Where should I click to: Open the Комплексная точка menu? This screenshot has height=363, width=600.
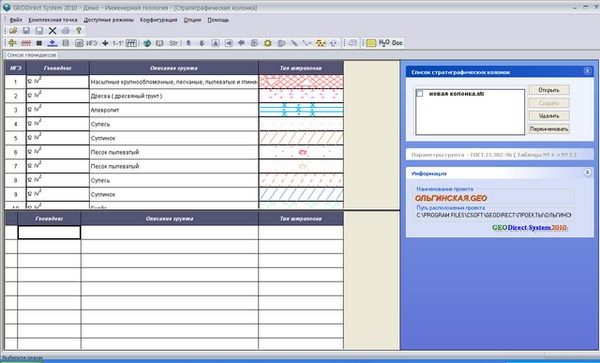[x=53, y=20]
